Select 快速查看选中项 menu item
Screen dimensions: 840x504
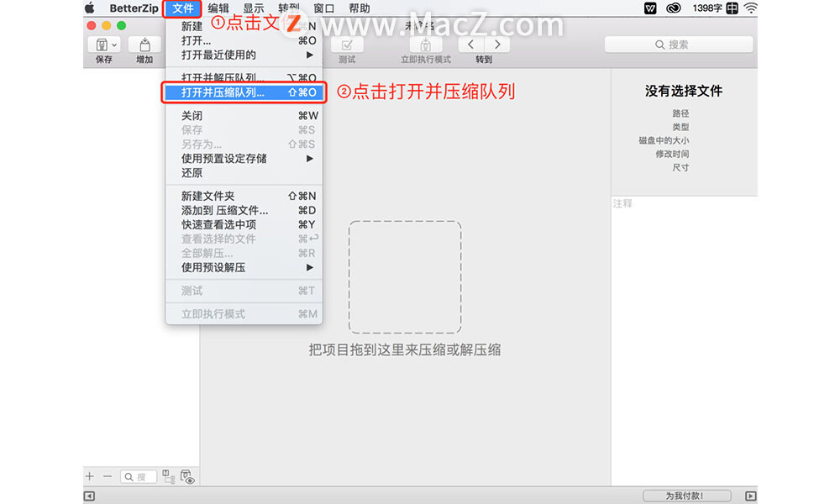(244, 224)
